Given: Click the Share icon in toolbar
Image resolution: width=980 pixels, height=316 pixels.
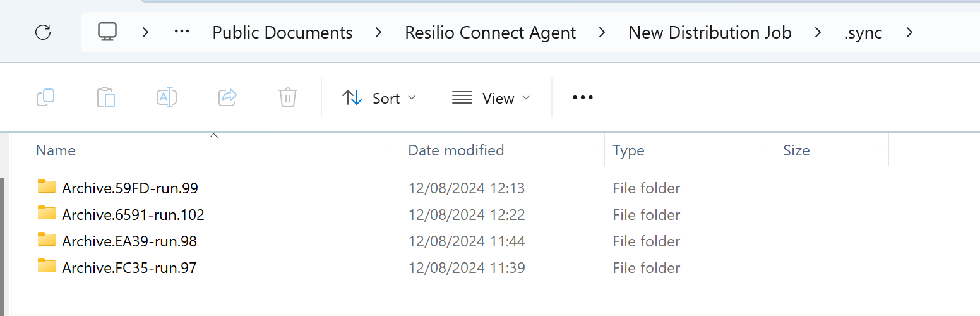Looking at the screenshot, I should click(x=227, y=97).
